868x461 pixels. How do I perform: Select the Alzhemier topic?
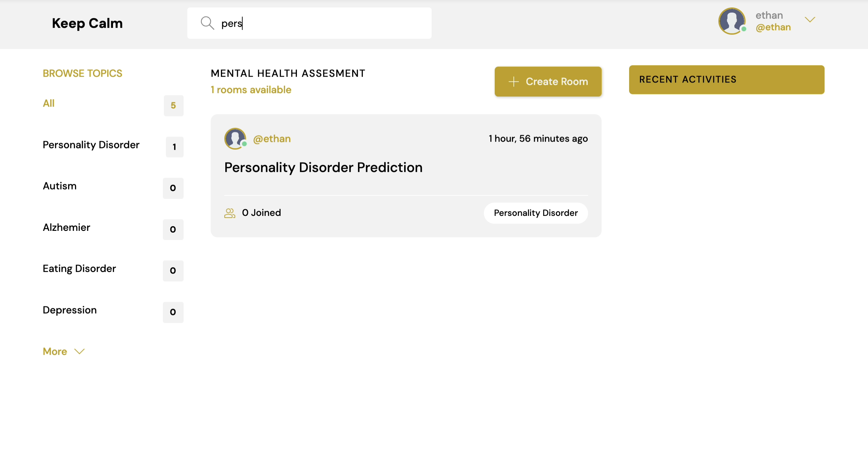67,227
